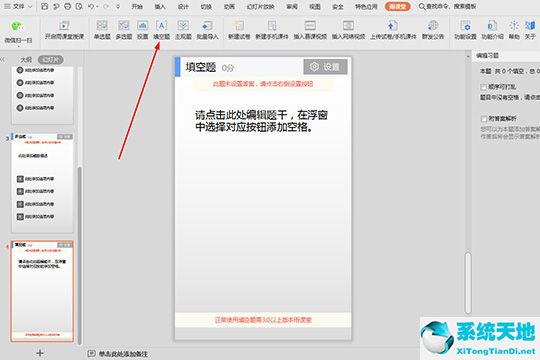Select the orange 雨课堂 tab
The width and height of the screenshot is (540, 360).
(x=397, y=6)
